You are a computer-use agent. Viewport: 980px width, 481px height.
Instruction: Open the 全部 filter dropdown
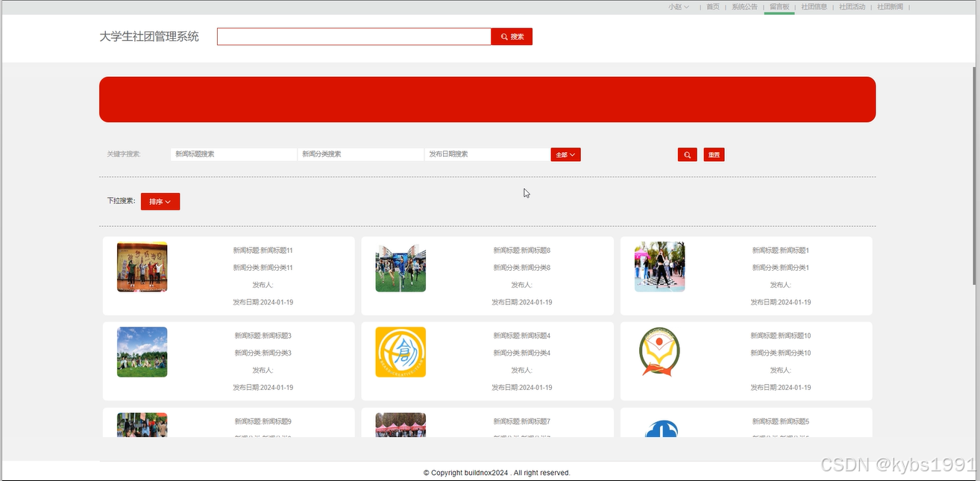pos(565,154)
